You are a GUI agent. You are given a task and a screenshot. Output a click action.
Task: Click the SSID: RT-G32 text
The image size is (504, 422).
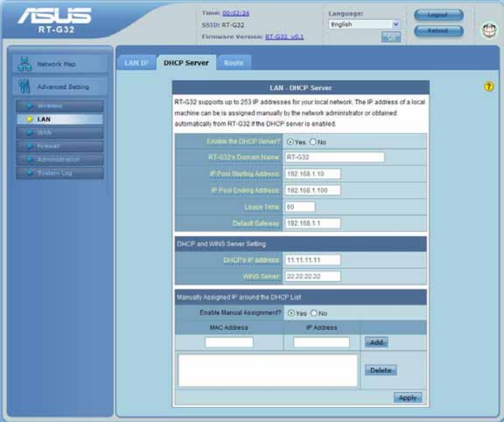pyautogui.click(x=223, y=25)
